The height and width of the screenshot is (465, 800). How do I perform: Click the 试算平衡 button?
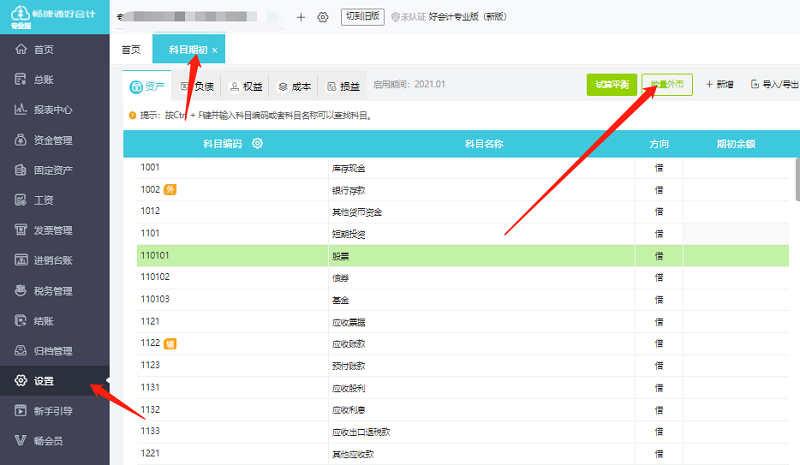(612, 85)
